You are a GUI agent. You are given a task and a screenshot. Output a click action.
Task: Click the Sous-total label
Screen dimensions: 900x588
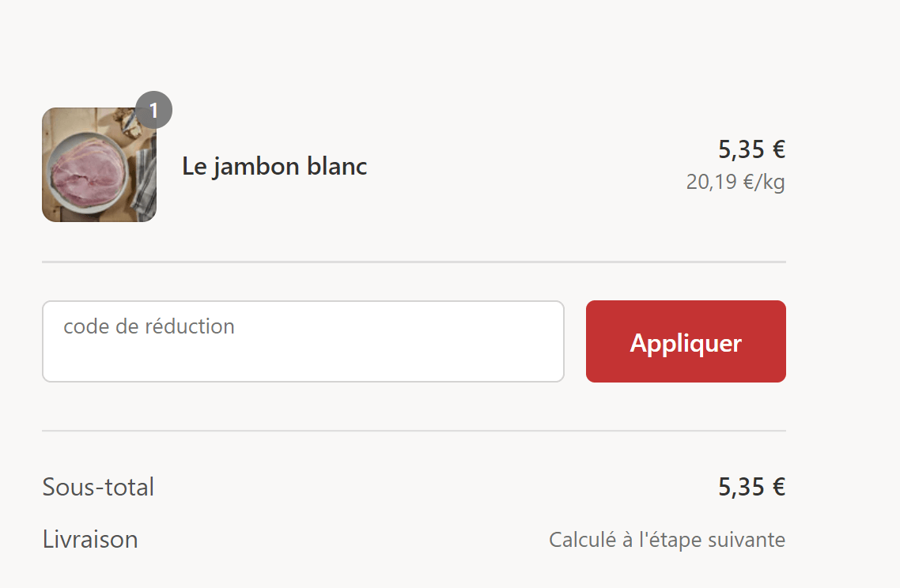(98, 487)
